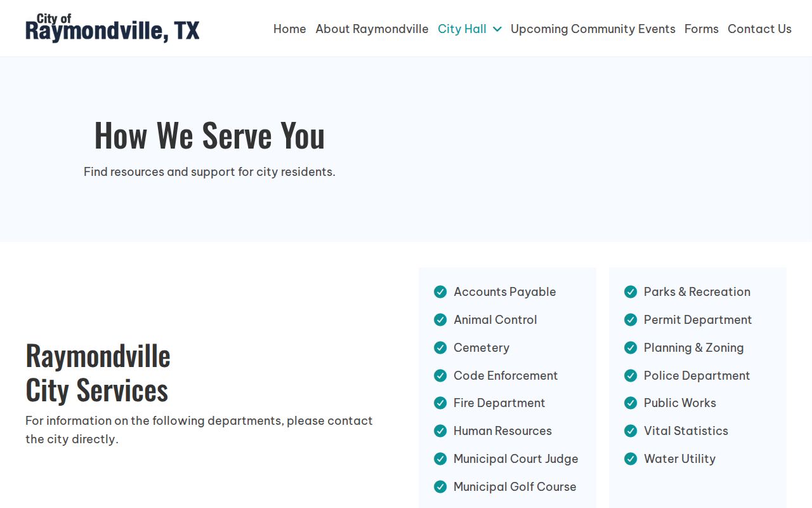Select the Water Utility text

(x=679, y=458)
